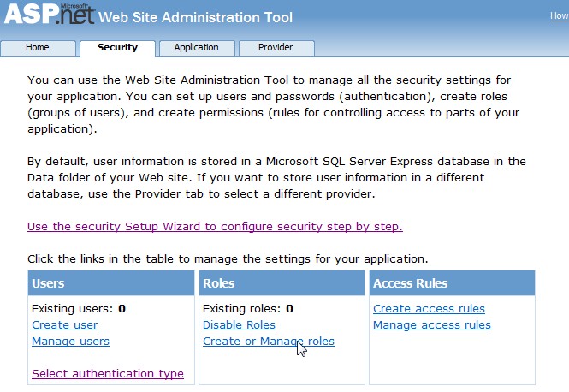
Task: Click Select authentication type link
Action: pos(108,373)
